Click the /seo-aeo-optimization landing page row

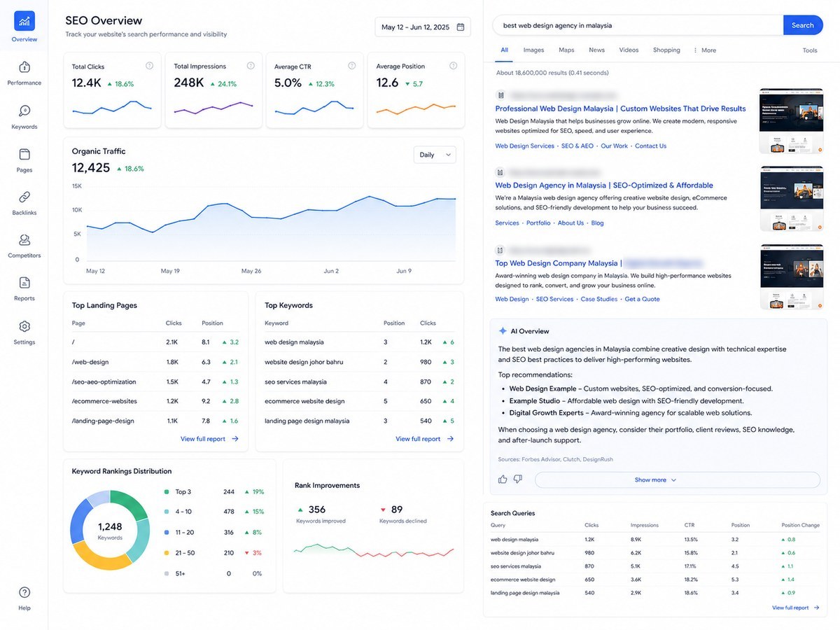[155, 381]
